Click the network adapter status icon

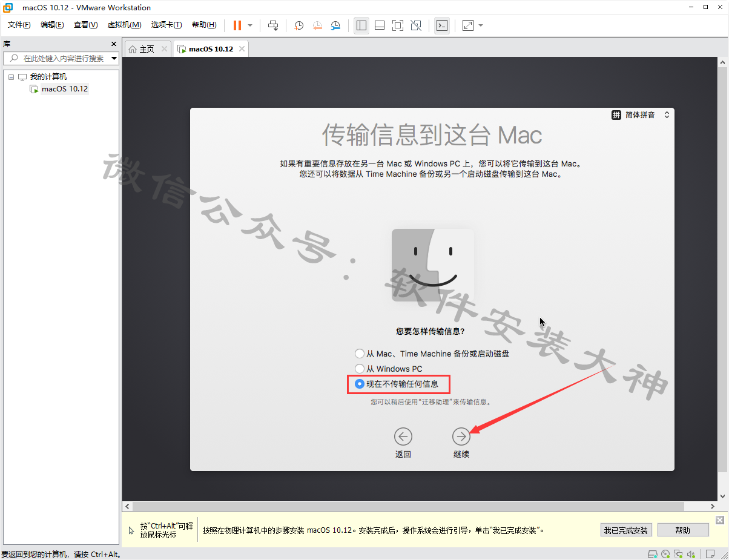click(x=679, y=554)
